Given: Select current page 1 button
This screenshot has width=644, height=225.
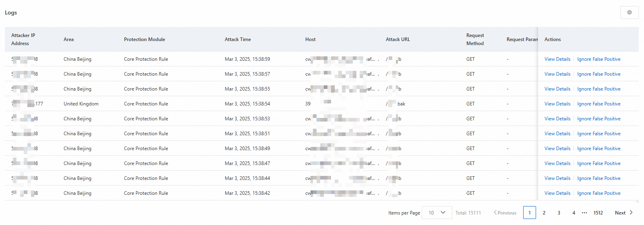Looking at the screenshot, I should click(529, 213).
